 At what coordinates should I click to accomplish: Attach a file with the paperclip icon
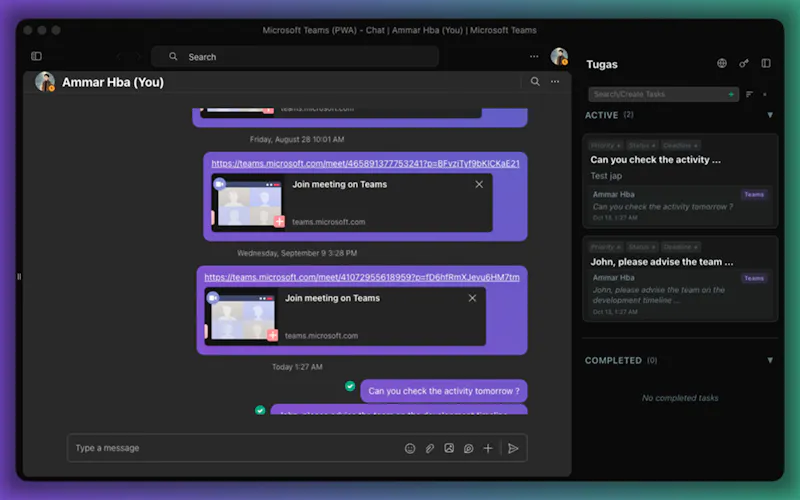(430, 448)
